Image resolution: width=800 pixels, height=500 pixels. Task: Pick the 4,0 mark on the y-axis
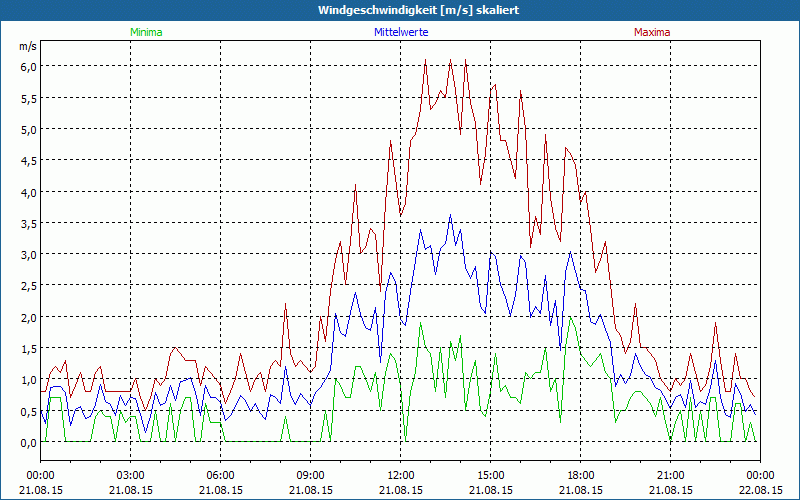(28, 192)
